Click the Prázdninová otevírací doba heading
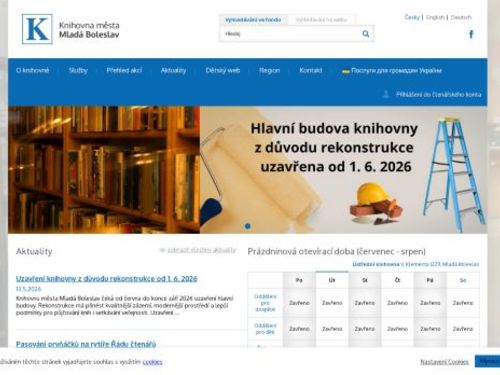 pyautogui.click(x=337, y=251)
